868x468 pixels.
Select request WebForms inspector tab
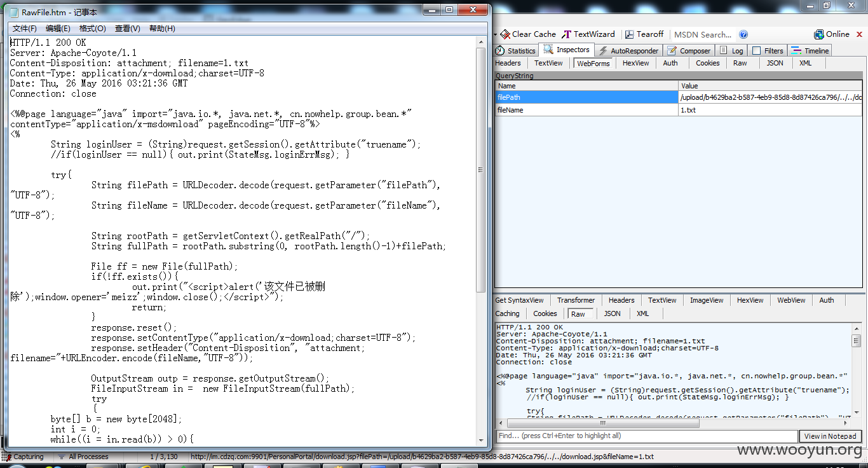pos(593,63)
